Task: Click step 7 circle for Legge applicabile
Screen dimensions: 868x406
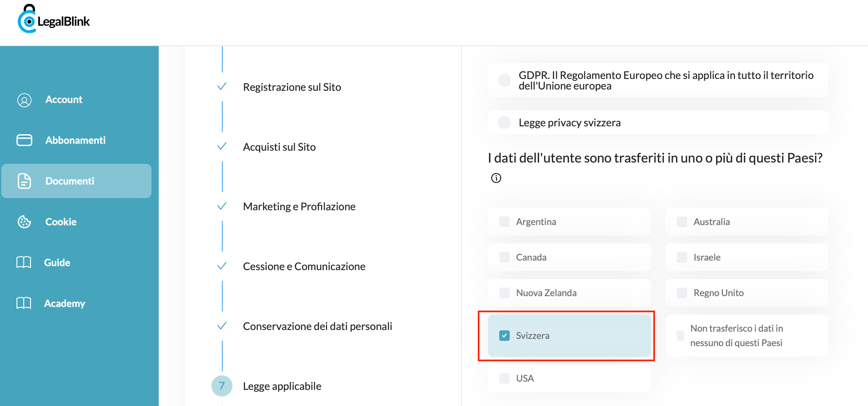Action: click(x=222, y=386)
